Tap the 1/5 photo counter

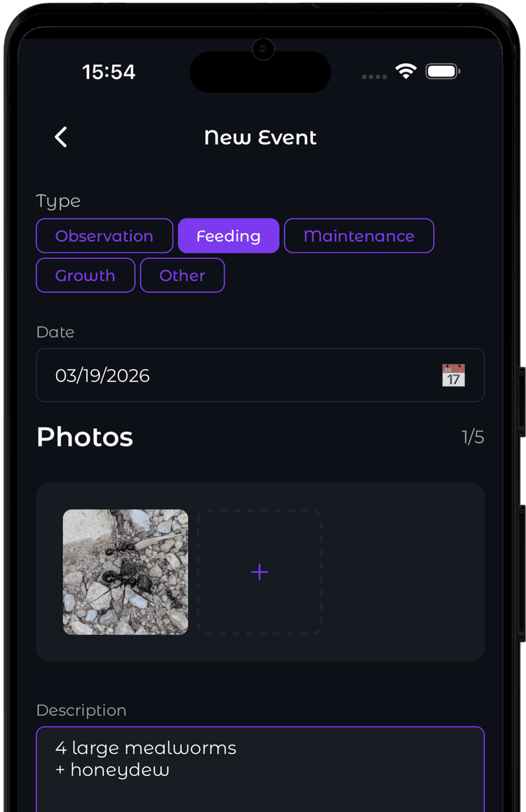(x=473, y=437)
